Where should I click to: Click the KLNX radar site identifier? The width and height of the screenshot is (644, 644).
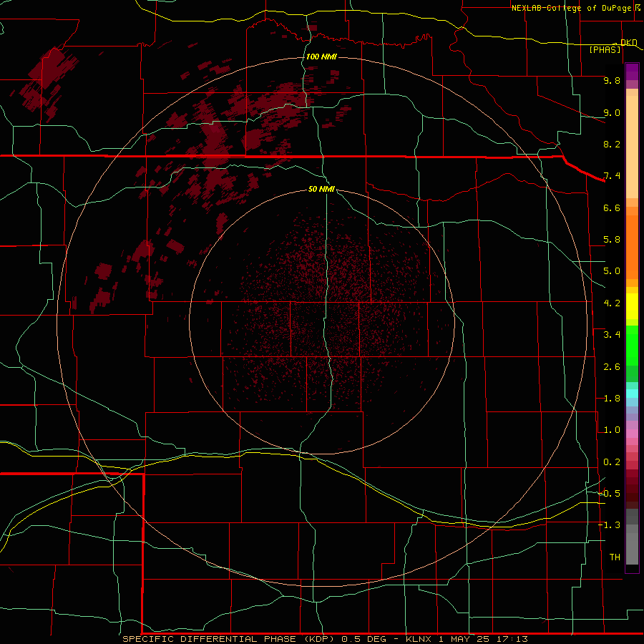coord(419,639)
